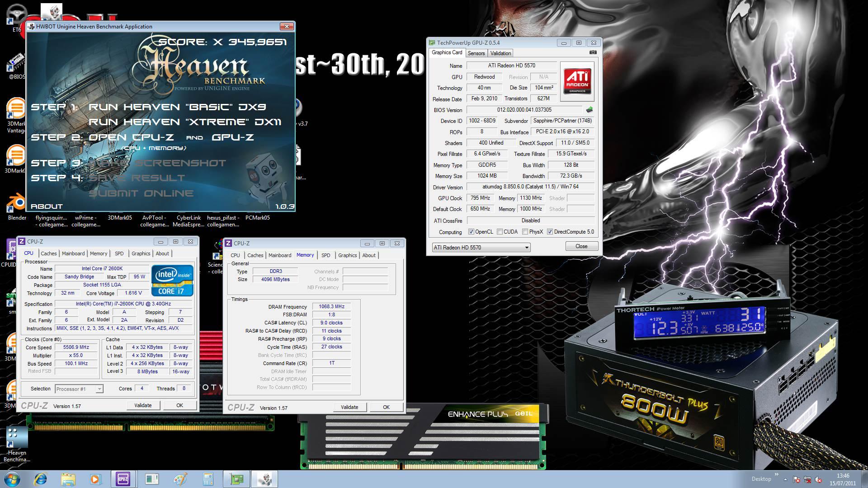Open the Blender desktop shortcut
868x488 pixels.
[x=16, y=206]
